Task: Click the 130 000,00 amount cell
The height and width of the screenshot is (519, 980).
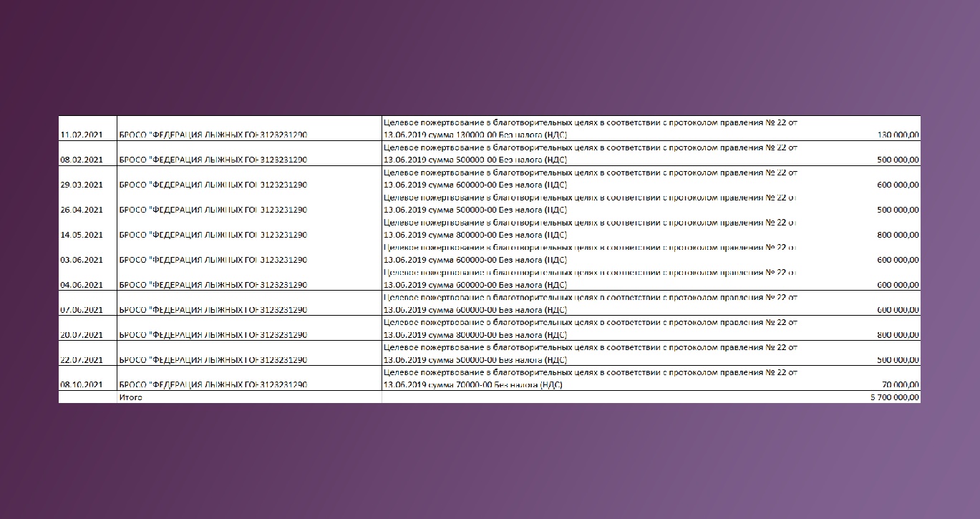Action: [898, 135]
